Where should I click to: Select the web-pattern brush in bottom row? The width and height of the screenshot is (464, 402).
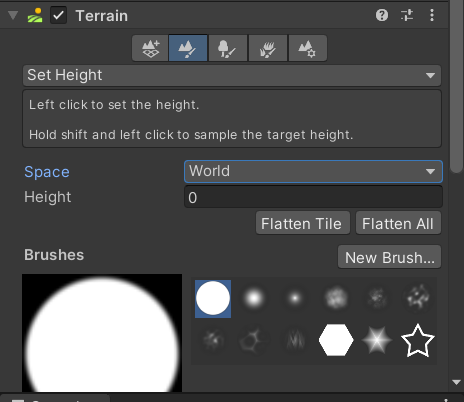[254, 340]
